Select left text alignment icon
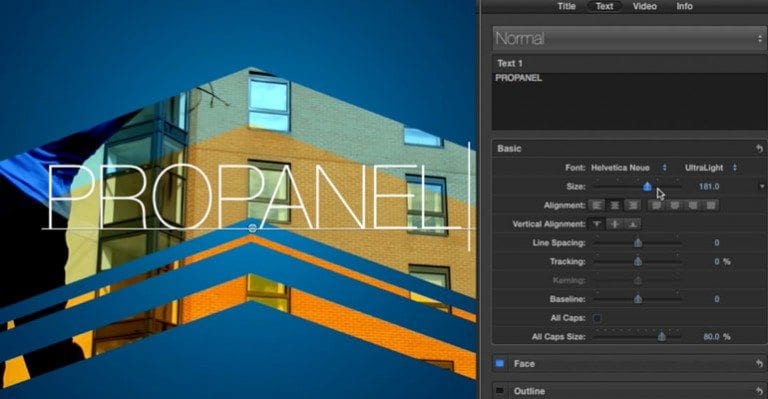This screenshot has height=399, width=768. [596, 205]
